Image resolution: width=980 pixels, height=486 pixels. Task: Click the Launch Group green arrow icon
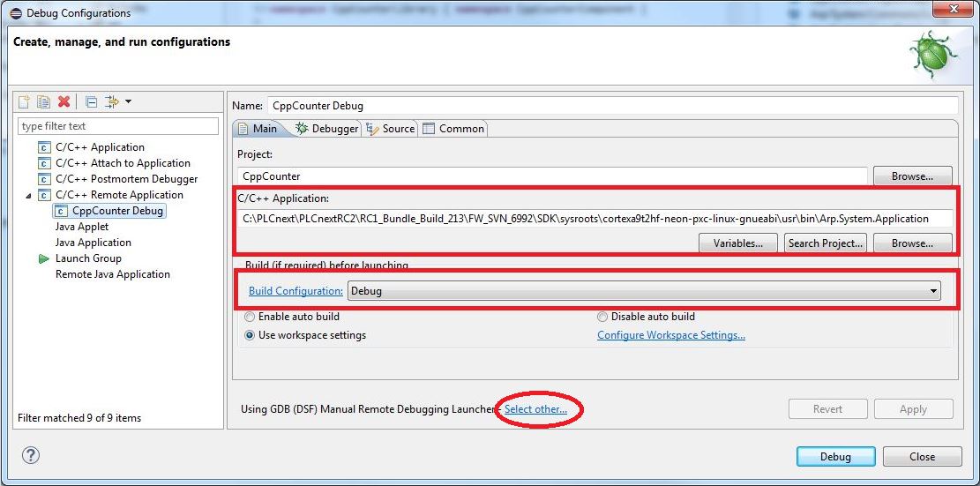(x=44, y=258)
